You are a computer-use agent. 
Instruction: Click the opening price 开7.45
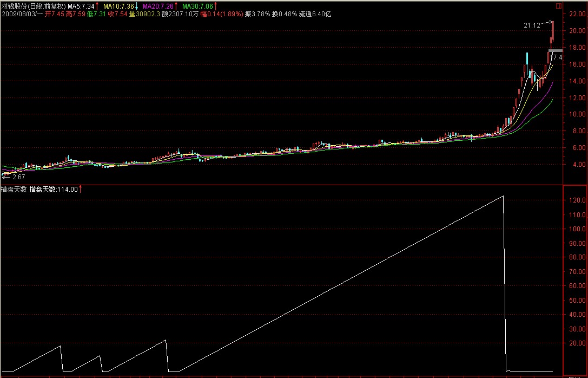[x=55, y=14]
